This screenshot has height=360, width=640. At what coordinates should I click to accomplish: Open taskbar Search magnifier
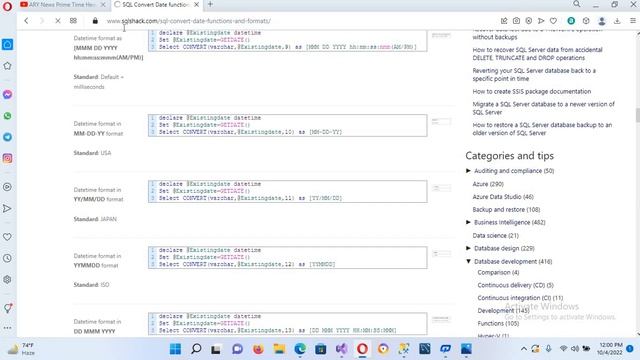click(x=196, y=349)
